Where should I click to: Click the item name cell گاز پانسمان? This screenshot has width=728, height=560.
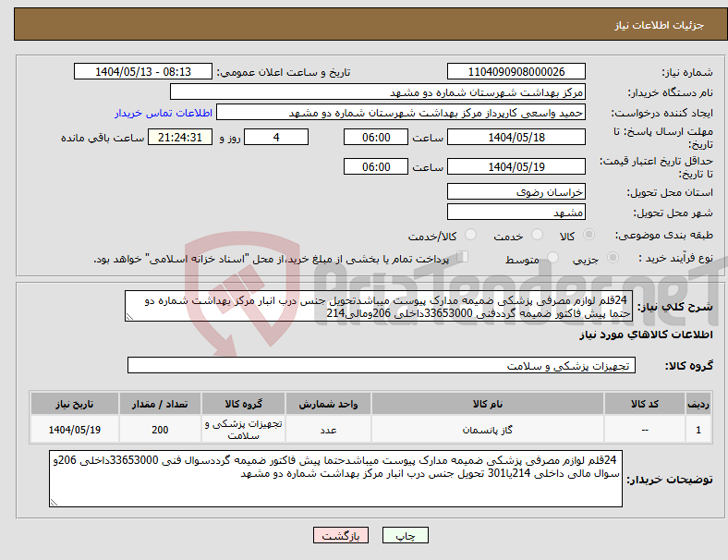coord(487,430)
